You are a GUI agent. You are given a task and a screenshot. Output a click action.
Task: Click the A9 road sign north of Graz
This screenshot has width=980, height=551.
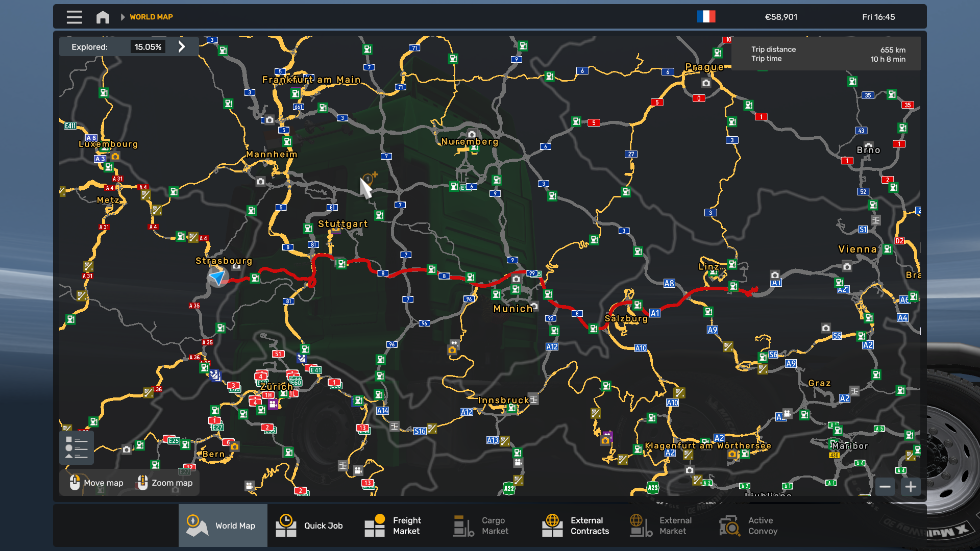coord(791,364)
